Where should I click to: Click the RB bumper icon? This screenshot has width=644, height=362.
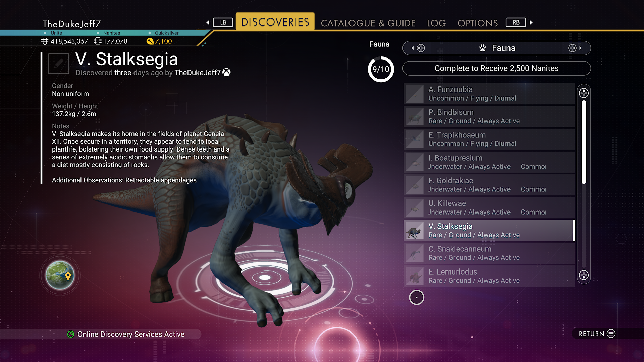516,22
